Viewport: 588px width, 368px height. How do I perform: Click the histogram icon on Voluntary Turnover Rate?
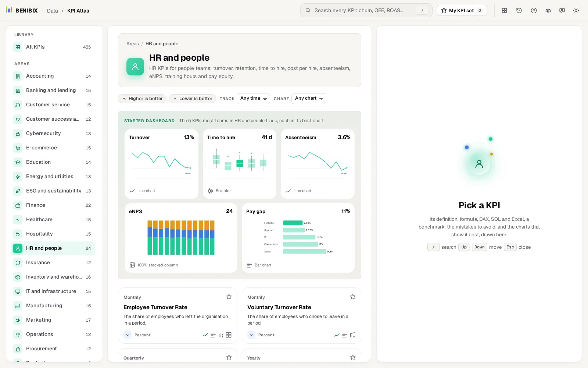pos(353,335)
